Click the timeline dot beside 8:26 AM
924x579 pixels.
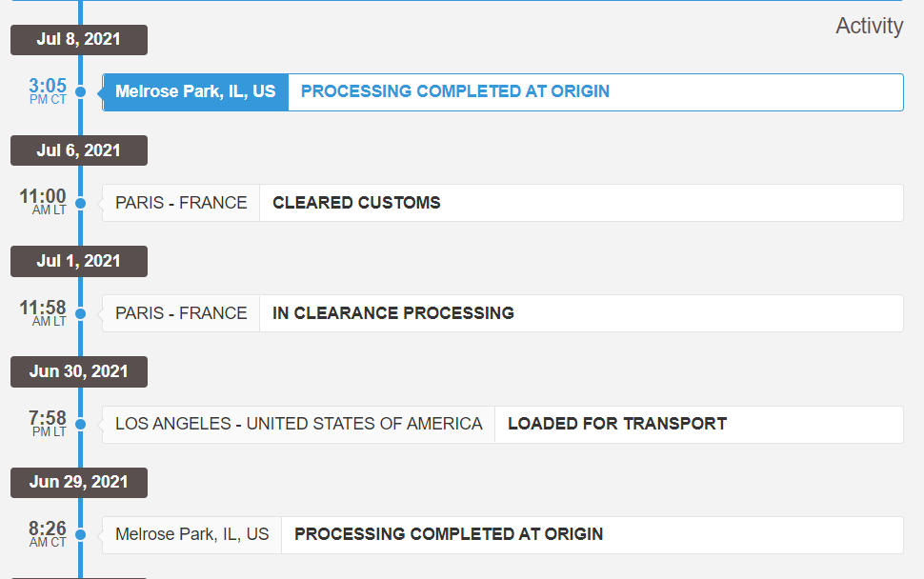click(81, 534)
